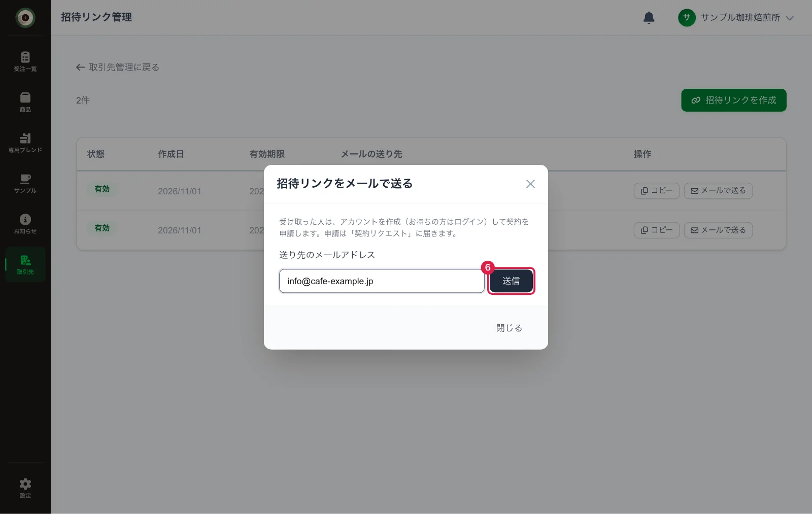Go back via 取引先管理に戻る link
This screenshot has width=812, height=514.
point(118,67)
